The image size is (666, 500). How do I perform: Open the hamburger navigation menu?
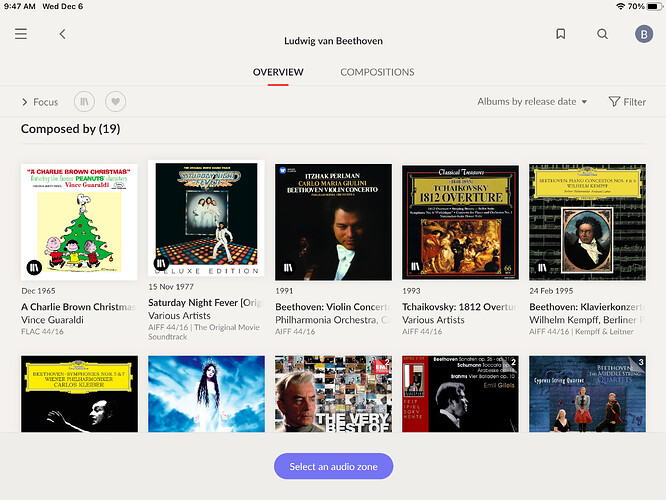coord(21,34)
